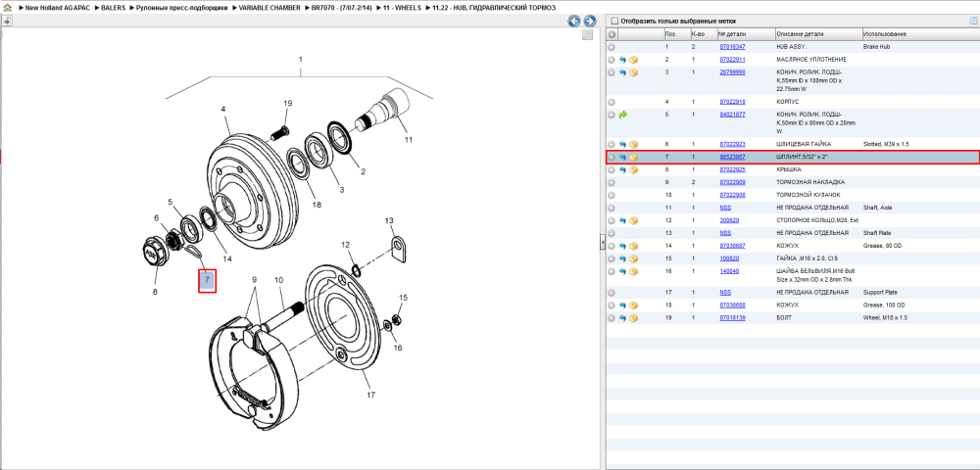This screenshot has width=980, height=470.
Task: Go to the home icon in breadcrumb
Action: [x=7, y=8]
